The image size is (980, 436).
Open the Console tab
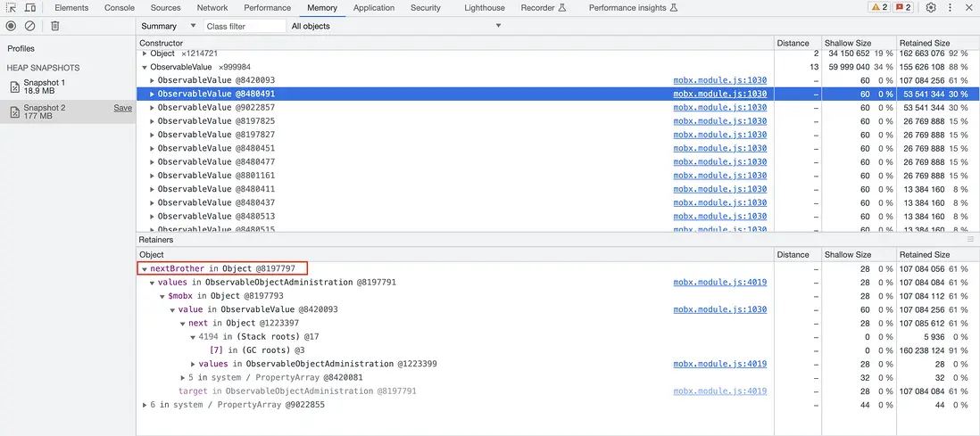120,8
